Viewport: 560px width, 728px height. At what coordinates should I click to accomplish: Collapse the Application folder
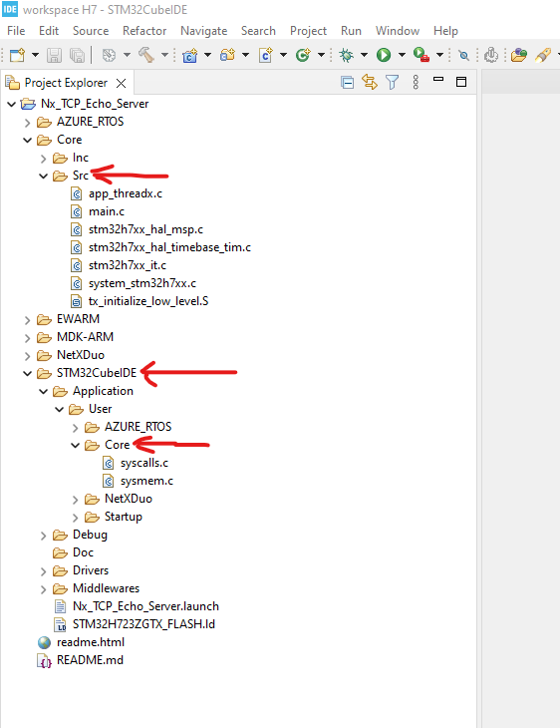(43, 391)
